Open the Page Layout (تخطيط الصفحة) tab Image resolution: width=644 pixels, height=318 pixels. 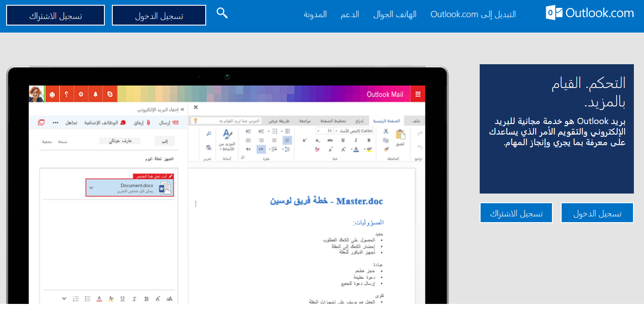pos(333,121)
